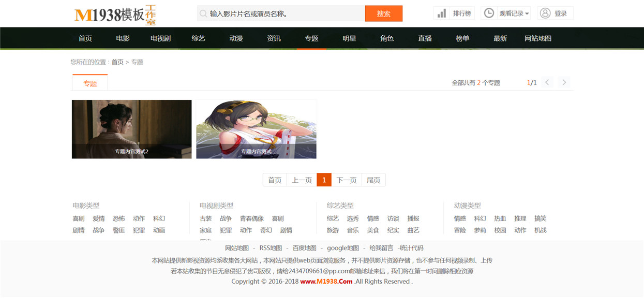The height and width of the screenshot is (307, 644).
Task: Click the clock icon for 观看记录
Action: point(489,13)
